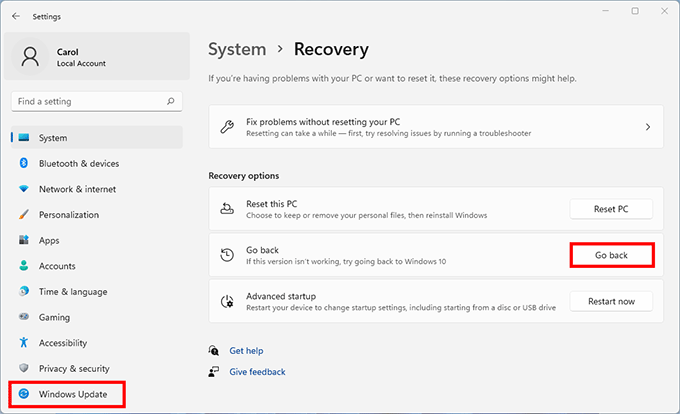
Task: Click the Recovery options section label
Action: [244, 176]
